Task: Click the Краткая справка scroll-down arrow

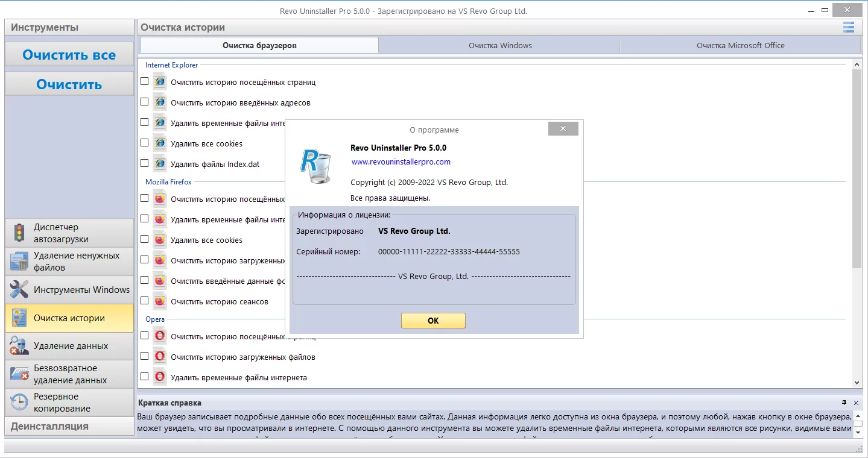Action: coord(857,432)
